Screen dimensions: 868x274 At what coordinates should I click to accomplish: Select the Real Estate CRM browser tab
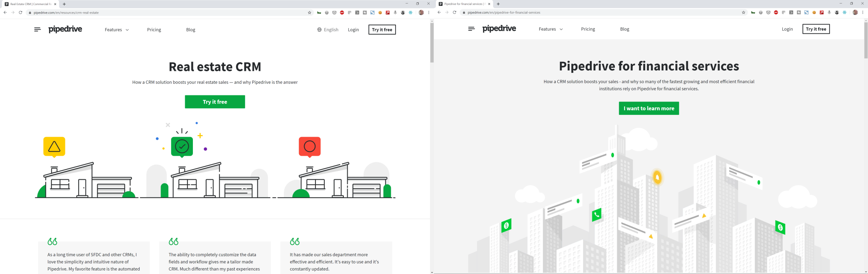(30, 4)
